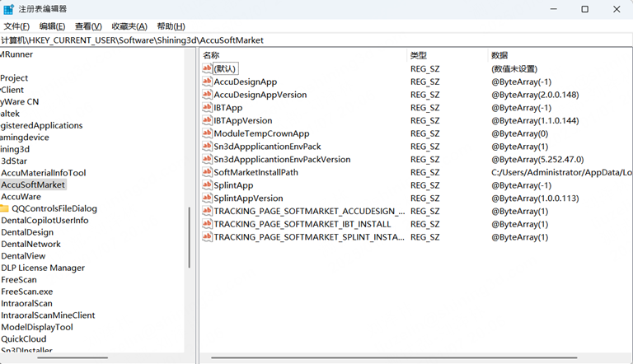633x364 pixels.
Task: Click the REG_SZ type of ModuleTempCrownApp row
Action: 424,133
